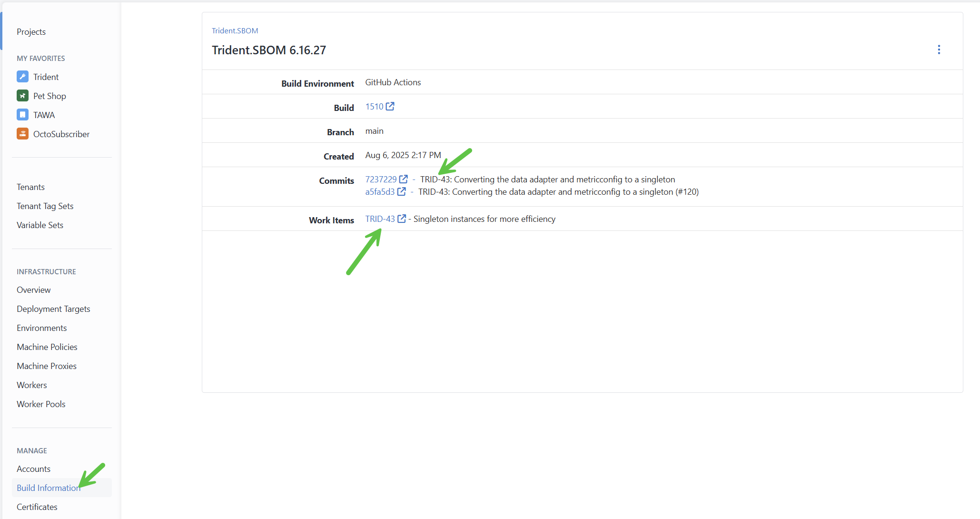Open the Environments page
Screen dimensions: 980x519
coord(41,328)
